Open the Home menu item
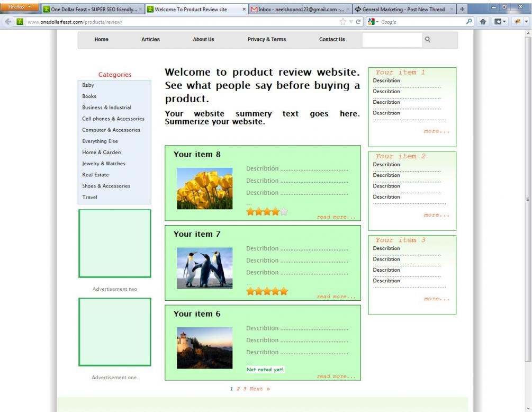 point(102,39)
